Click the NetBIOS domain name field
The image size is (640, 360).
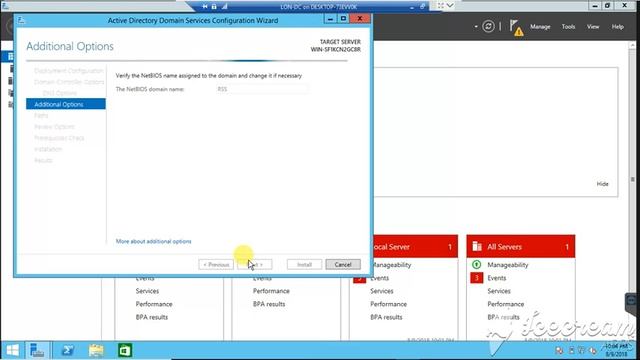tap(262, 89)
